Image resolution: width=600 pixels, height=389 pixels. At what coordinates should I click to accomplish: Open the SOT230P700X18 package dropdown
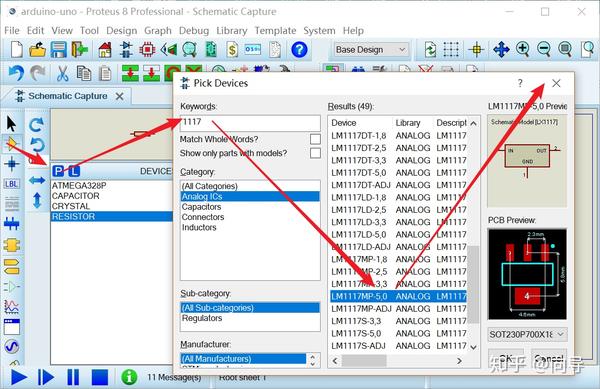pyautogui.click(x=527, y=335)
